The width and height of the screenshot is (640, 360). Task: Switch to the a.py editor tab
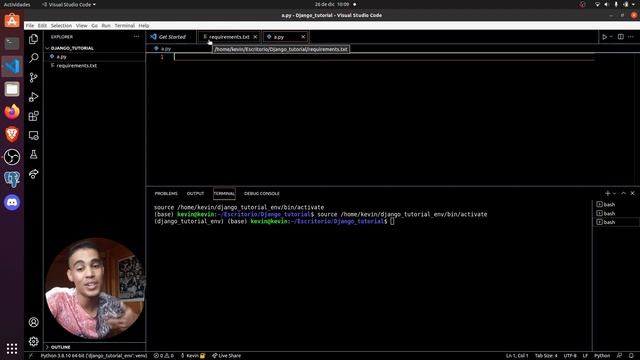(286, 37)
